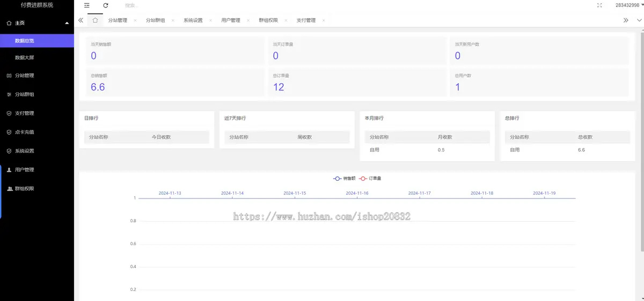Close the 系统设置 tab
Viewport: 644px width, 301px height.
click(210, 20)
